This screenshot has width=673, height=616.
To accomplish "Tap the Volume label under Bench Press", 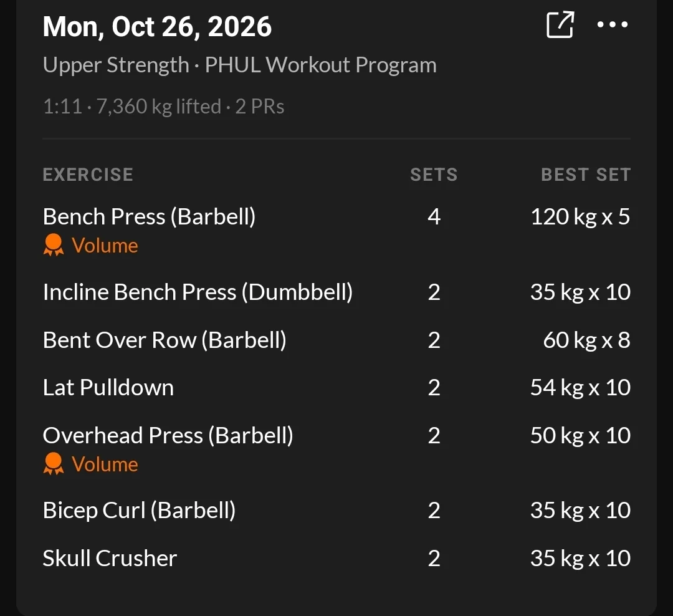I will [105, 246].
